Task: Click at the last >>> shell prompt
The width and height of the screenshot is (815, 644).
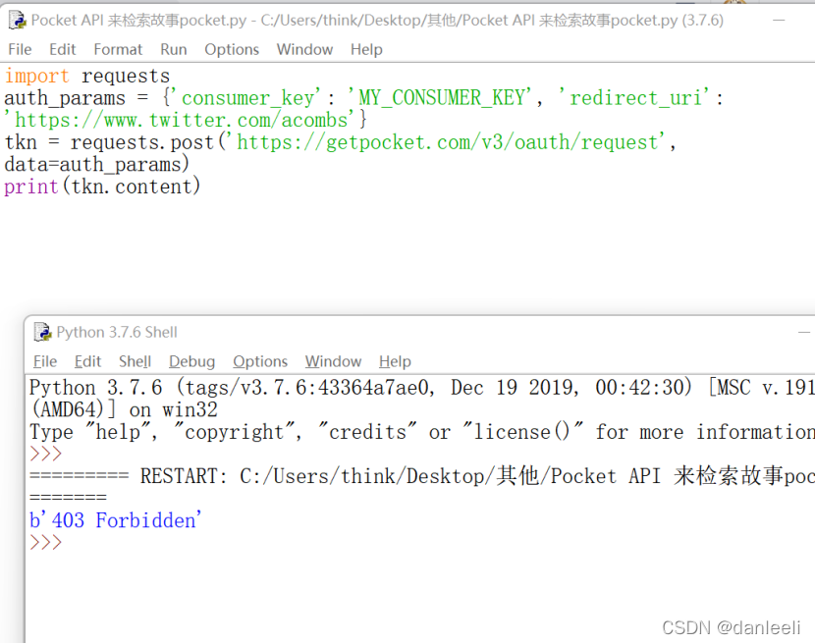Action: (x=46, y=543)
